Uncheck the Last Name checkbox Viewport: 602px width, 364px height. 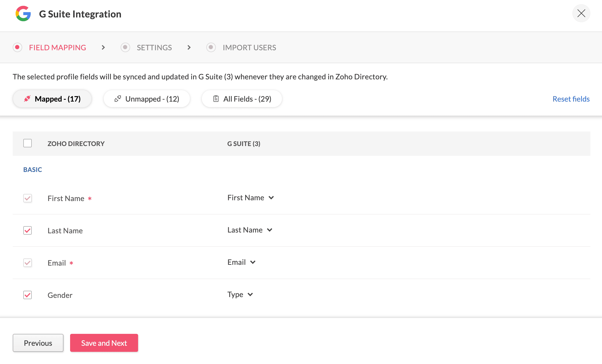(28, 230)
